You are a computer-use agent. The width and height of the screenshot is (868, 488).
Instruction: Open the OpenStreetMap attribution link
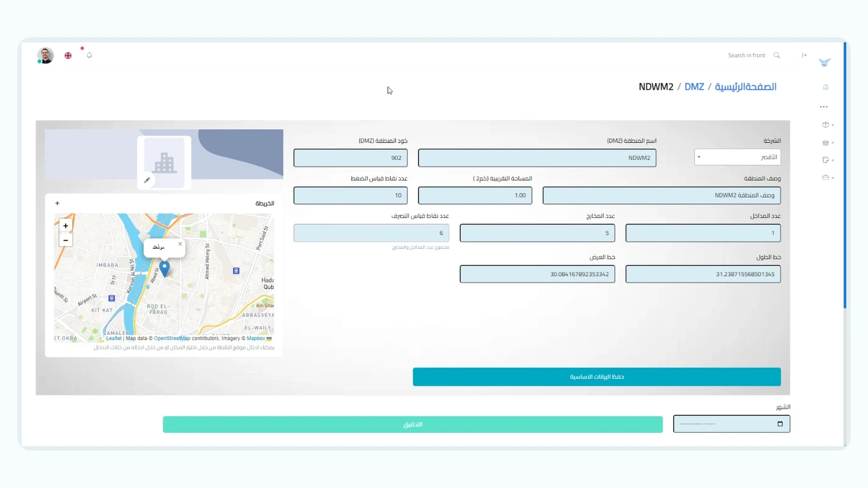(x=172, y=338)
